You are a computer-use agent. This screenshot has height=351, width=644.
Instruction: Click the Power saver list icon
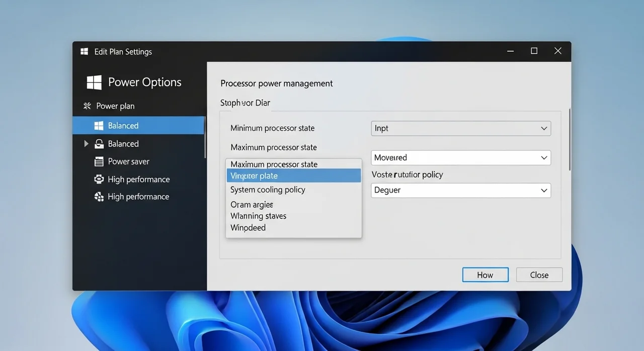99,162
